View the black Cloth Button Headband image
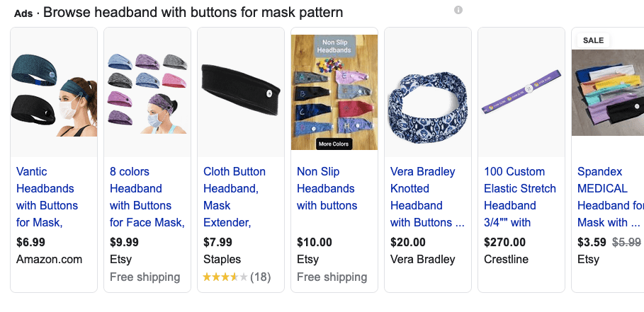644x312 pixels. [x=241, y=93]
